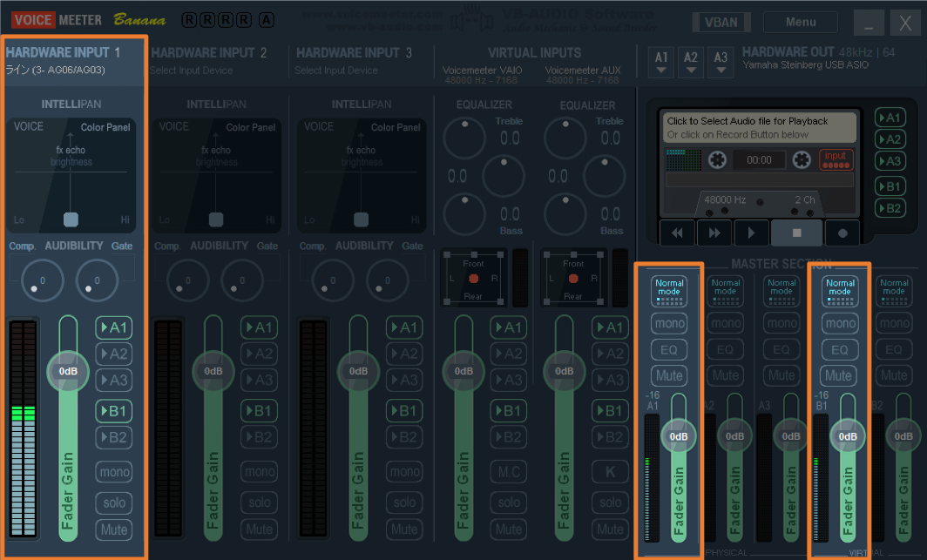Enable A2 routing on Hardware Input 1
The image size is (927, 560).
coord(114,354)
